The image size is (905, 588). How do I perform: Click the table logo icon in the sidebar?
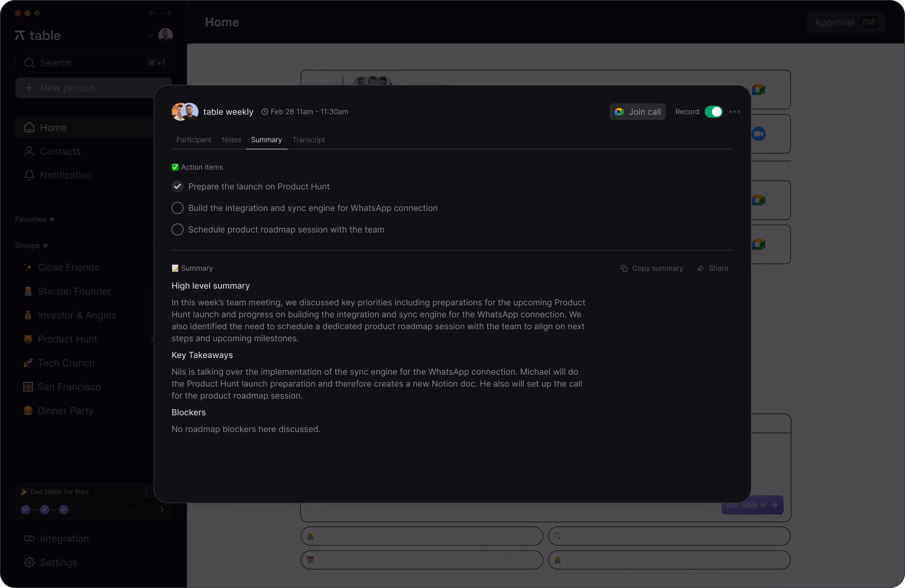click(20, 35)
